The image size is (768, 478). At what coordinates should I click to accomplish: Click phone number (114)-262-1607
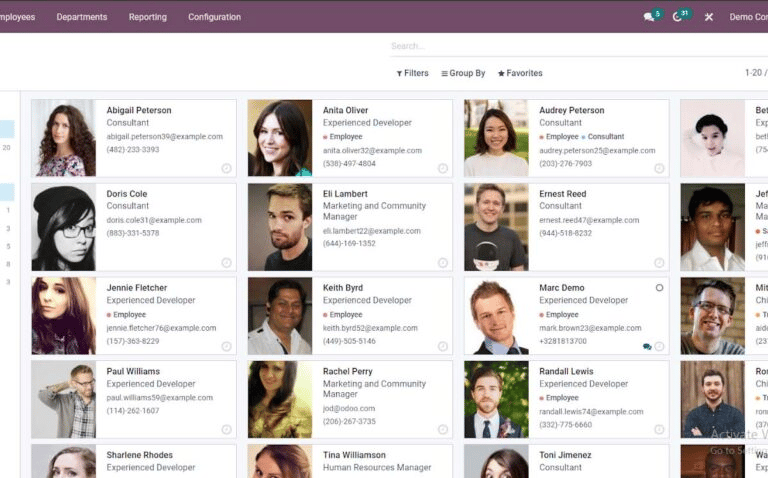[x=133, y=411]
